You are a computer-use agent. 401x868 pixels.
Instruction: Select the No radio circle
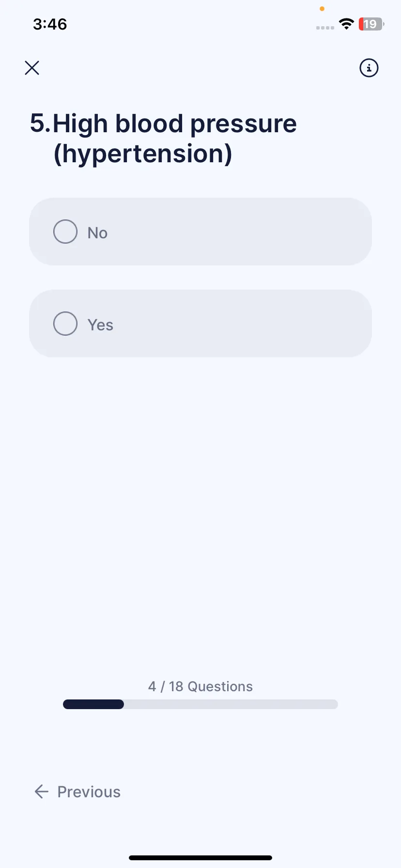[x=65, y=232]
